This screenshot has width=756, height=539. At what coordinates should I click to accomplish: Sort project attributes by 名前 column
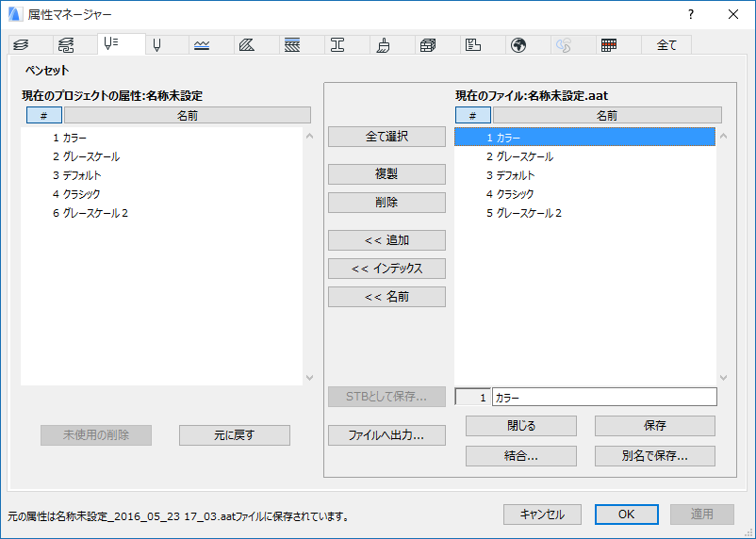(x=188, y=115)
